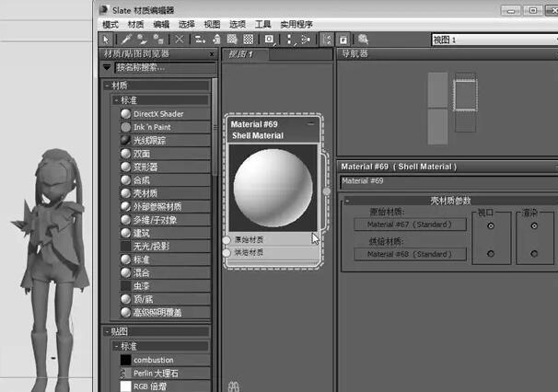Select 多维/子对象 material
558x392 pixels.
[165, 220]
